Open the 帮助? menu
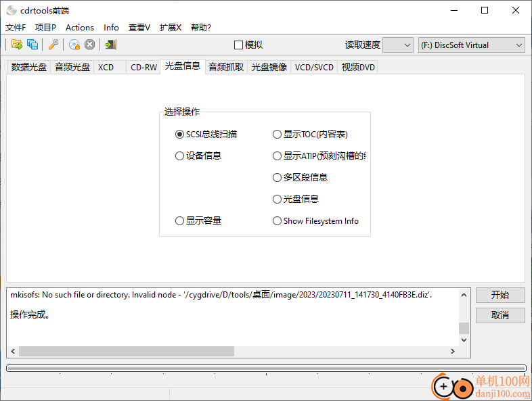532x401 pixels. tap(201, 28)
